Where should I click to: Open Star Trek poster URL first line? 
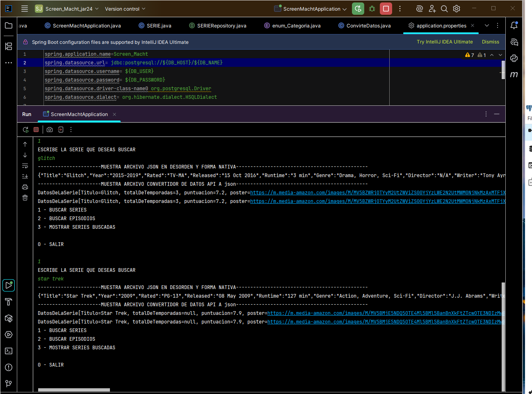[386, 313]
